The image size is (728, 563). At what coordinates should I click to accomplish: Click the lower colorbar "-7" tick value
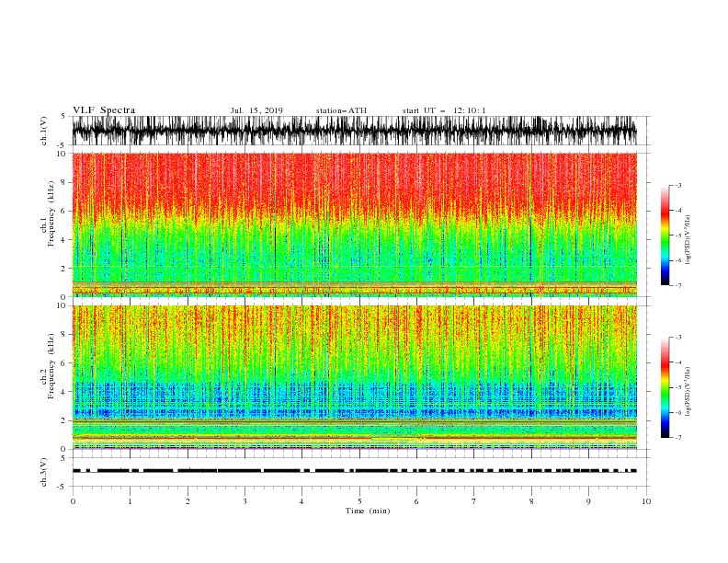click(x=678, y=437)
